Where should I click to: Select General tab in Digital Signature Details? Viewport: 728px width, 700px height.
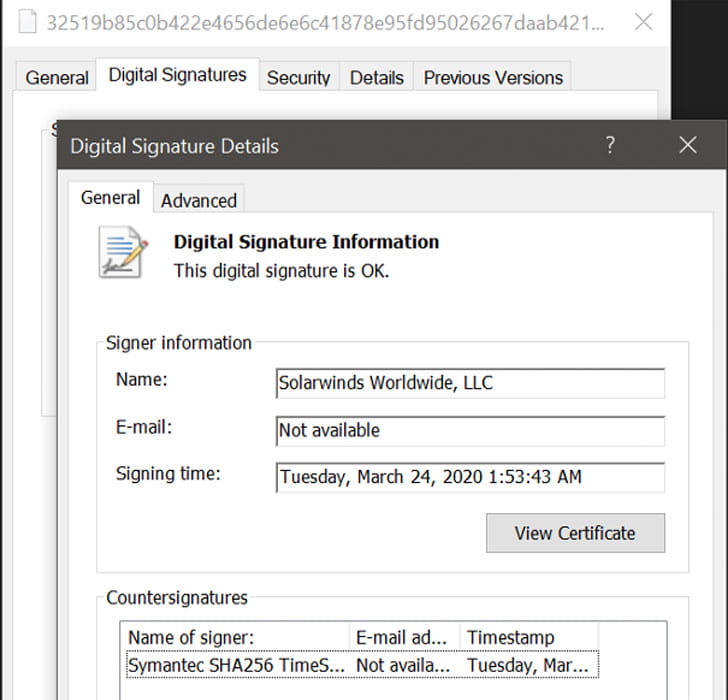click(x=110, y=198)
